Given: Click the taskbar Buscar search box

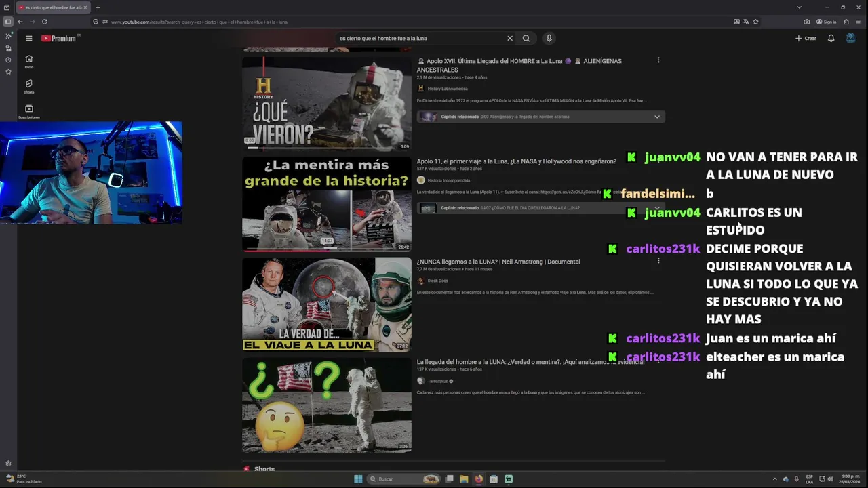Looking at the screenshot, I should 404,479.
